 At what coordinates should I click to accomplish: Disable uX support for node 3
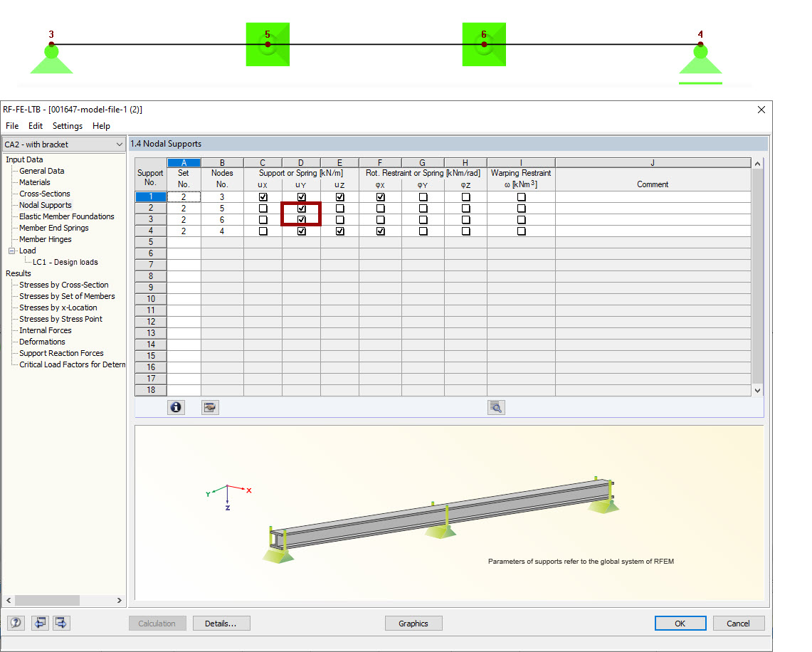click(262, 196)
